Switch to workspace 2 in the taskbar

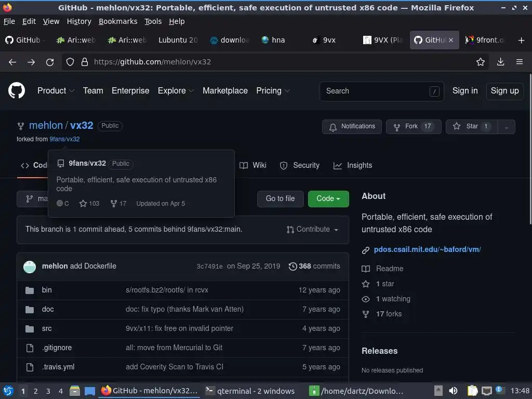36,391
